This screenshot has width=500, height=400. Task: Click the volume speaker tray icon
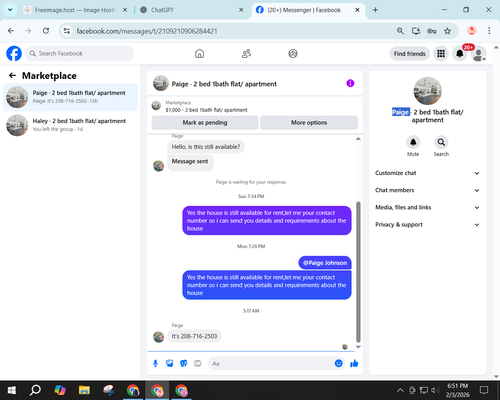pyautogui.click(x=435, y=390)
